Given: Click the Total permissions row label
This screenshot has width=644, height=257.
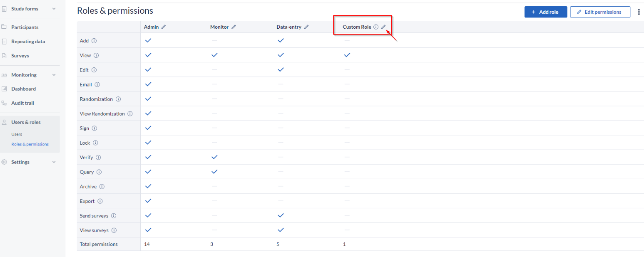Looking at the screenshot, I should (x=99, y=244).
